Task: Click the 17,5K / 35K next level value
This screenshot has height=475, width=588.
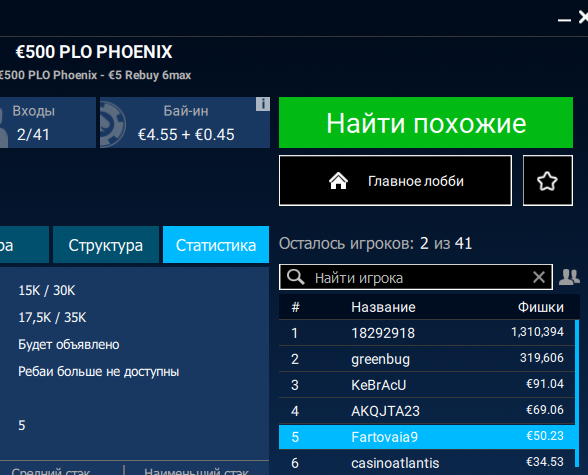Action: coord(52,318)
